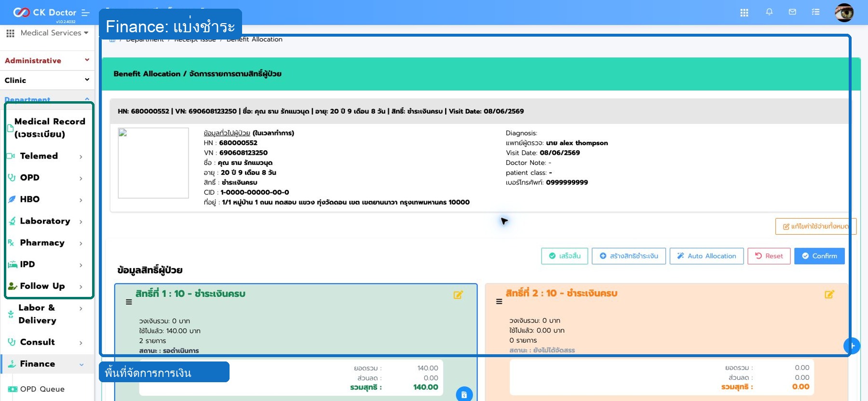This screenshot has width=868, height=401.
Task: Toggle the sidebar hamburger menu icon
Action: click(86, 13)
